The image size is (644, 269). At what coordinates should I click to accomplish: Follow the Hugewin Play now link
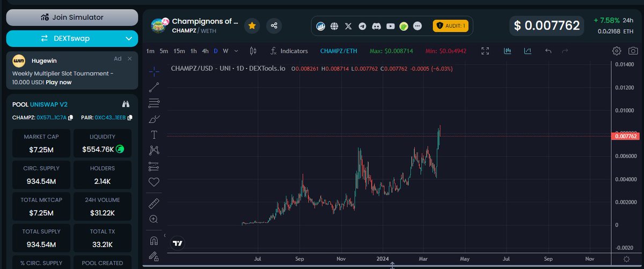click(58, 83)
